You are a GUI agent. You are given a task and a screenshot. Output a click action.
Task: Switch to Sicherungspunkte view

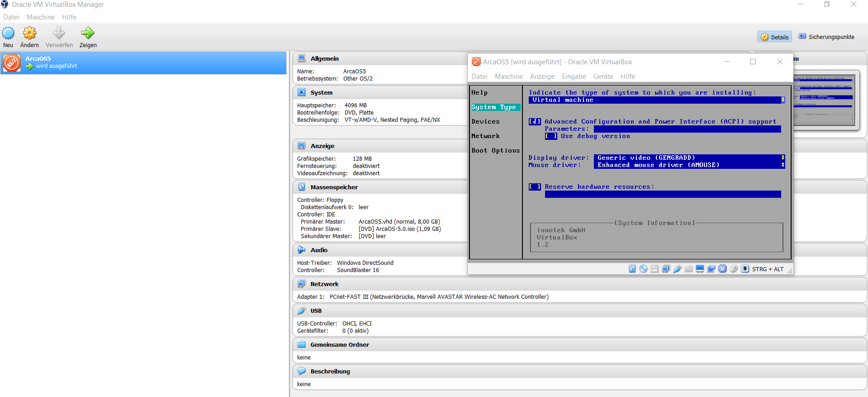pyautogui.click(x=826, y=37)
